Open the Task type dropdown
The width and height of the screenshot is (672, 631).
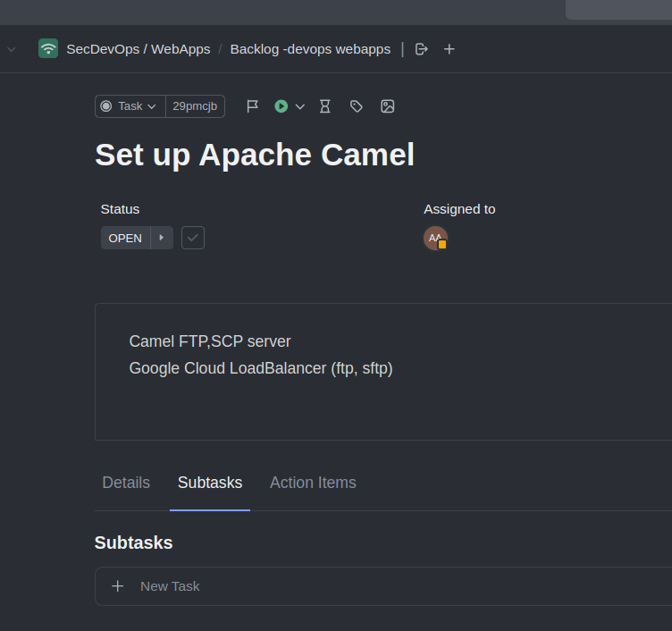(130, 105)
